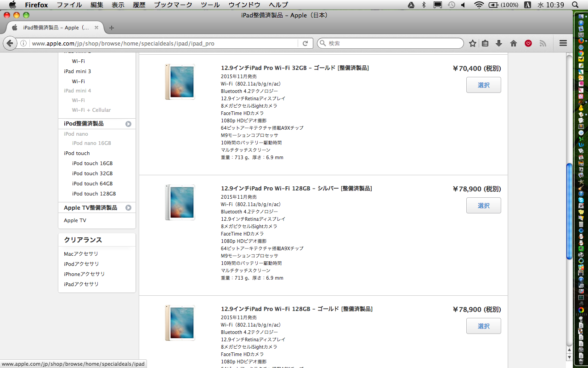Screen dimensions: 588x368
Task: Open Google Chrome from the Dock
Action: pyautogui.click(x=581, y=54)
